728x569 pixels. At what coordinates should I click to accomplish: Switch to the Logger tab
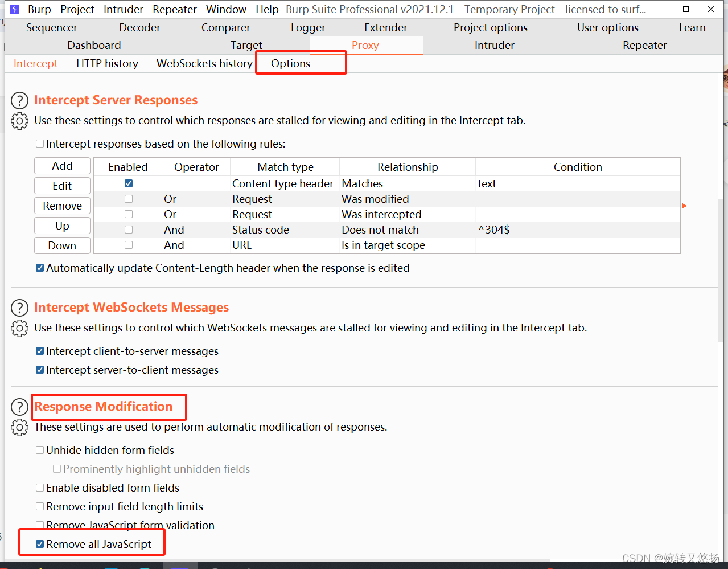pos(309,27)
